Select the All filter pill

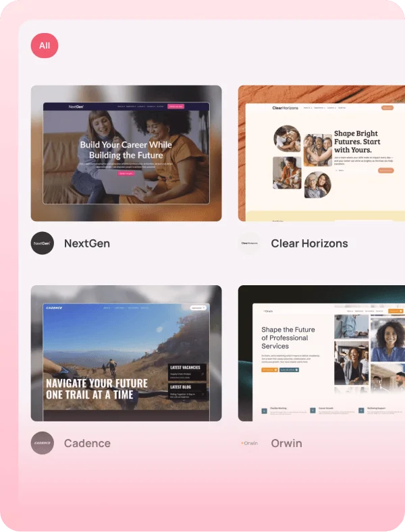pyautogui.click(x=45, y=46)
